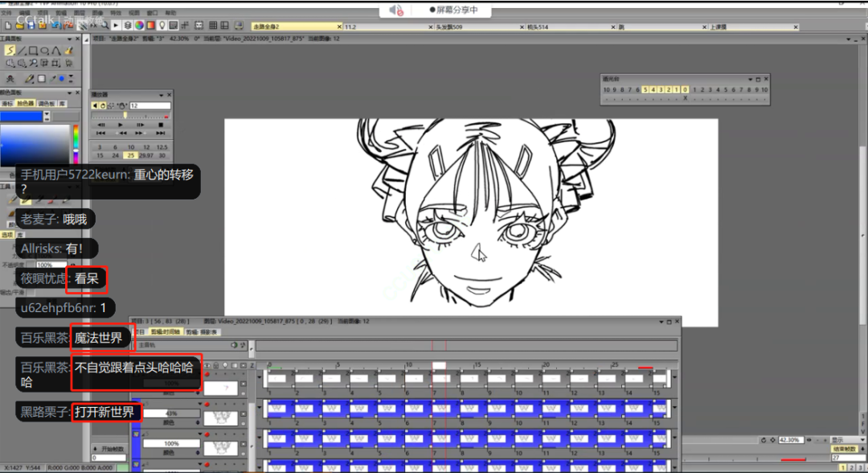Viewport: 868px width, 473px height.
Task: Select the ellipse shape tool
Action: (x=45, y=51)
